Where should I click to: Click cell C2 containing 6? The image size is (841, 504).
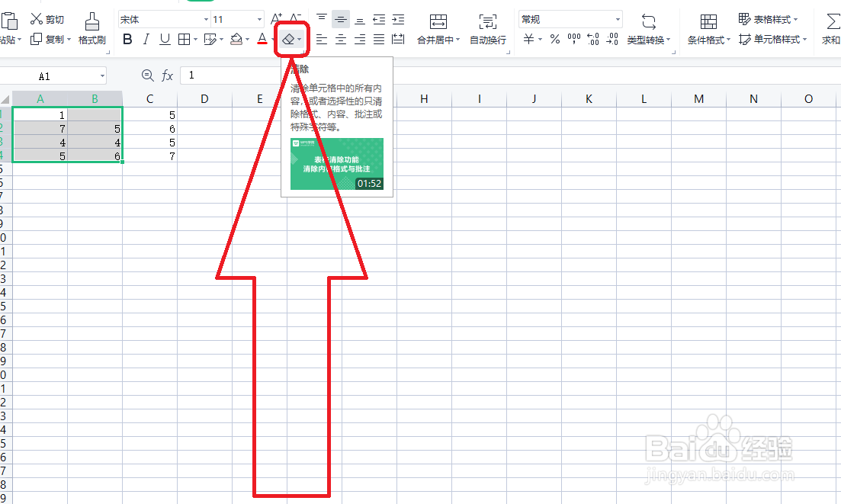pos(149,129)
